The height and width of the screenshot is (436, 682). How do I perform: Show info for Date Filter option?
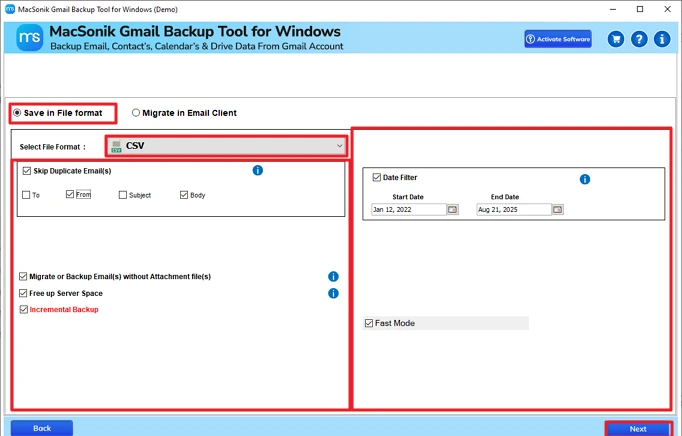coord(585,179)
